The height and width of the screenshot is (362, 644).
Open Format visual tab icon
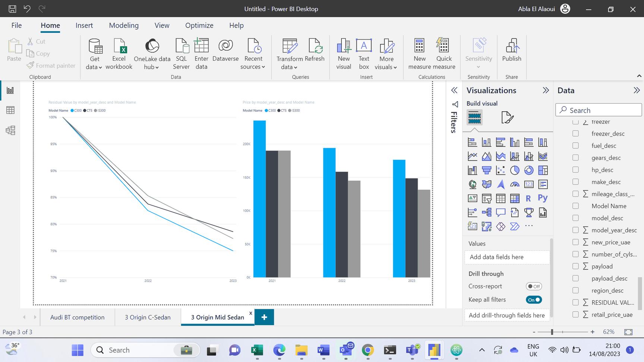(507, 118)
